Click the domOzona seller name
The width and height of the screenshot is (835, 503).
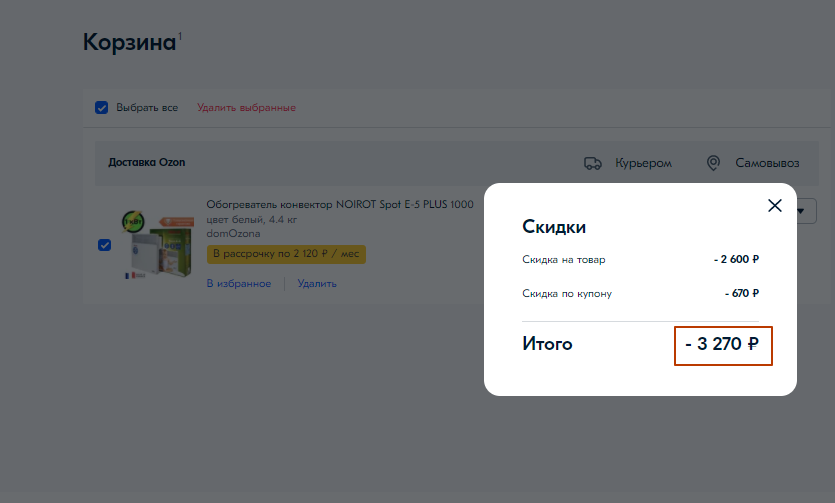tap(232, 233)
